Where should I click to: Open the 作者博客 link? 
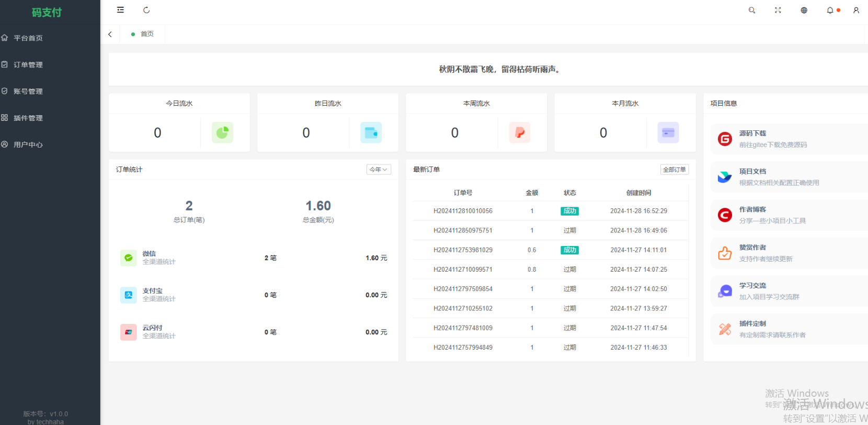pos(752,209)
